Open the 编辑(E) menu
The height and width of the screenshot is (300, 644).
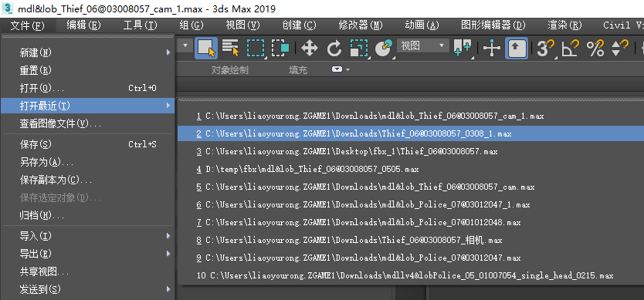point(84,25)
